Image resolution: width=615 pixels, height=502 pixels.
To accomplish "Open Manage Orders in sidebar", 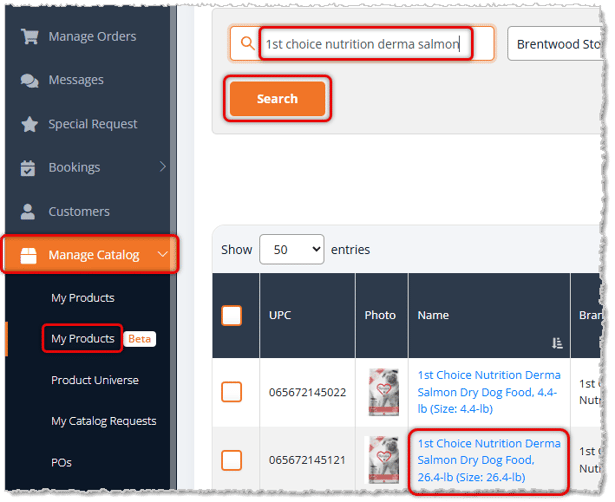I will [92, 36].
